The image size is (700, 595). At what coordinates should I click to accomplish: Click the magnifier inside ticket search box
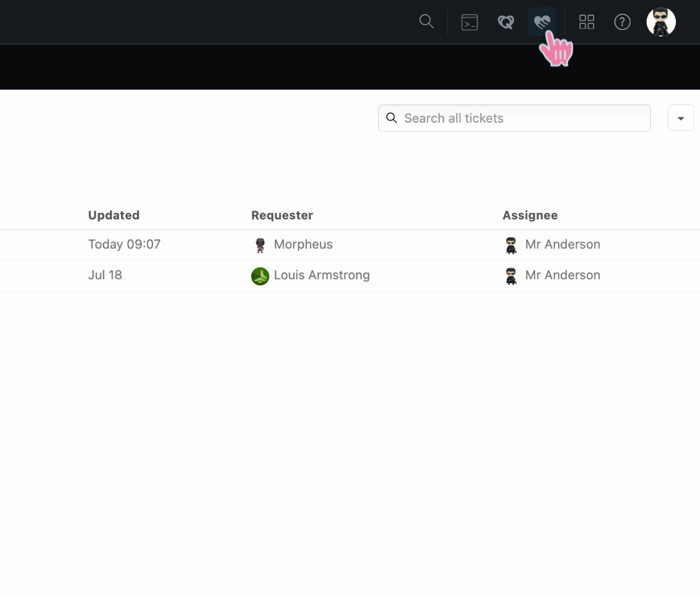coord(392,118)
